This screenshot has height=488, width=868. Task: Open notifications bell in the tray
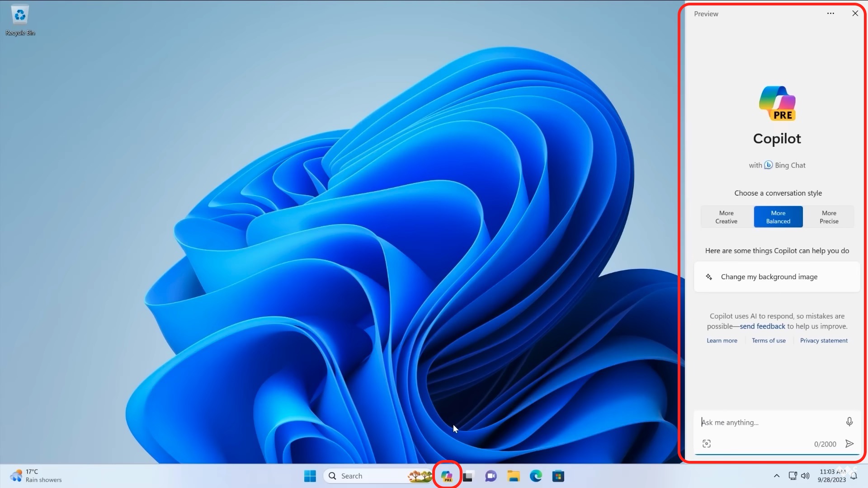[x=854, y=476]
